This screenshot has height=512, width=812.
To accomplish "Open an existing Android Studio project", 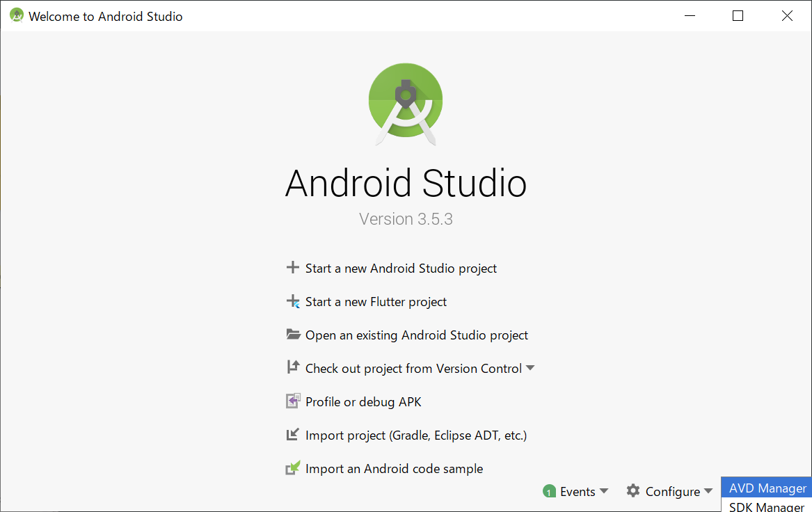I will coord(416,335).
